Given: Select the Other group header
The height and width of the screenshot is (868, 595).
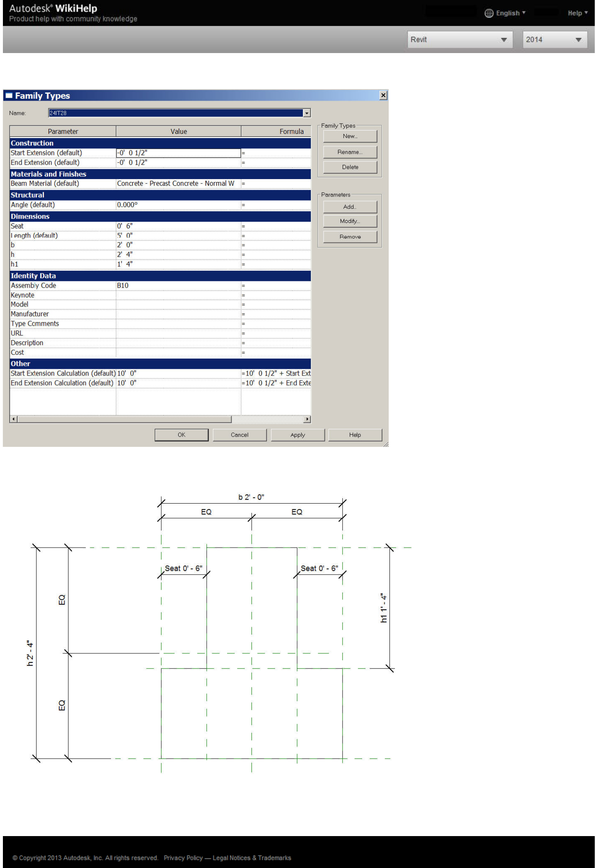Looking at the screenshot, I should pyautogui.click(x=160, y=364).
